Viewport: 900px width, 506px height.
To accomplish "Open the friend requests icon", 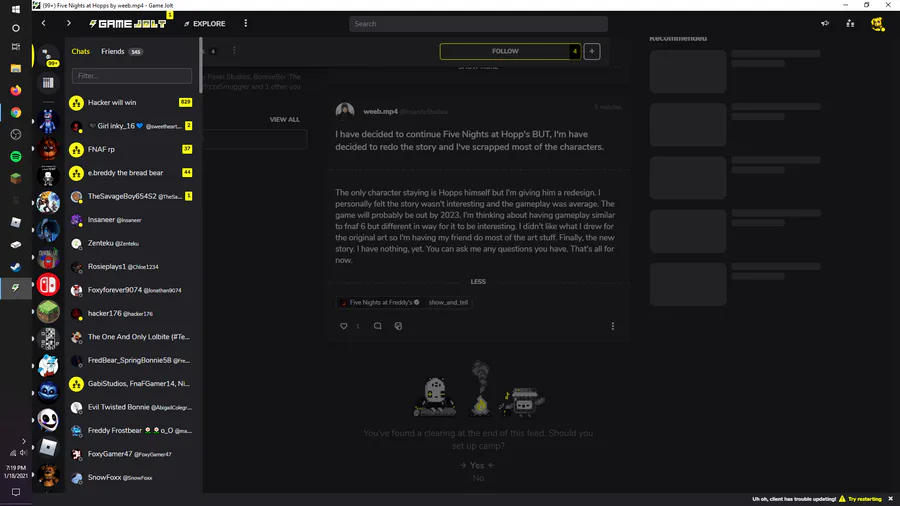I will (x=850, y=24).
